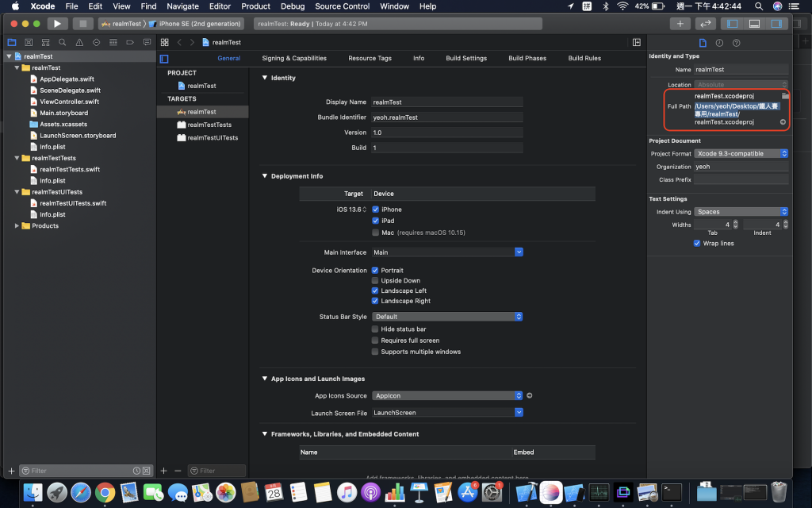
Task: Expand the Products folder
Action: pos(17,226)
